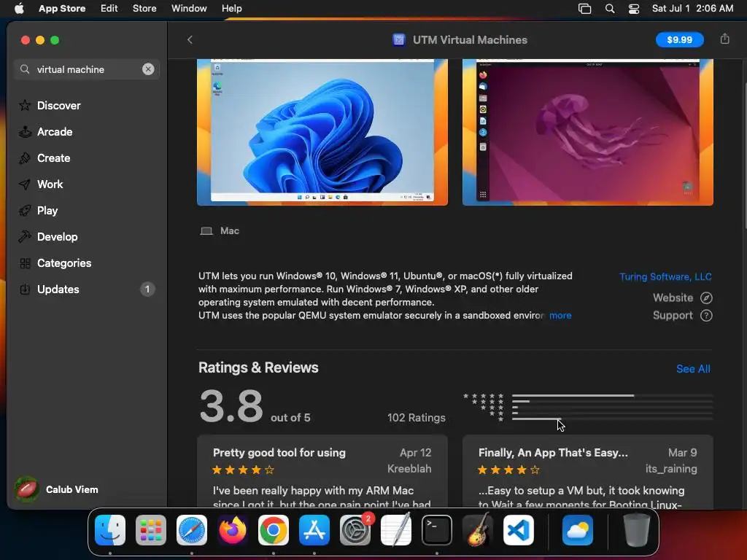Open the Finally, An App That's Easy review
The width and height of the screenshot is (747, 560).
pyautogui.click(x=587, y=472)
